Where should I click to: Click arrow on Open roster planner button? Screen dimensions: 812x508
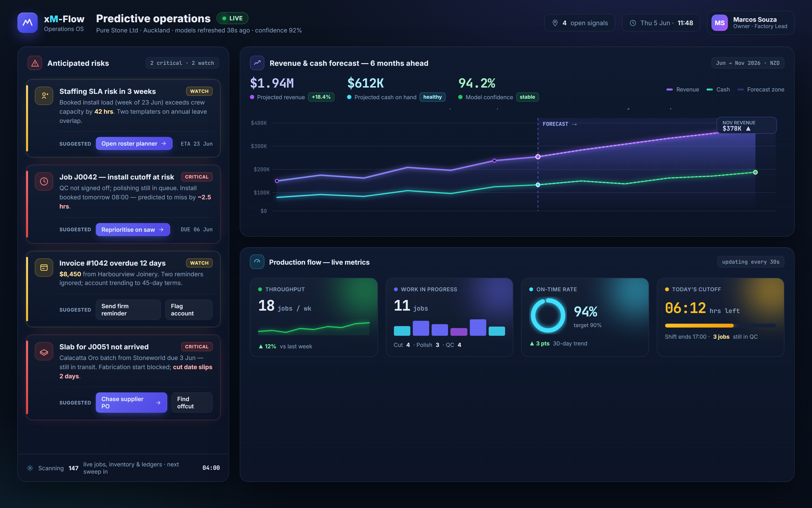164,143
